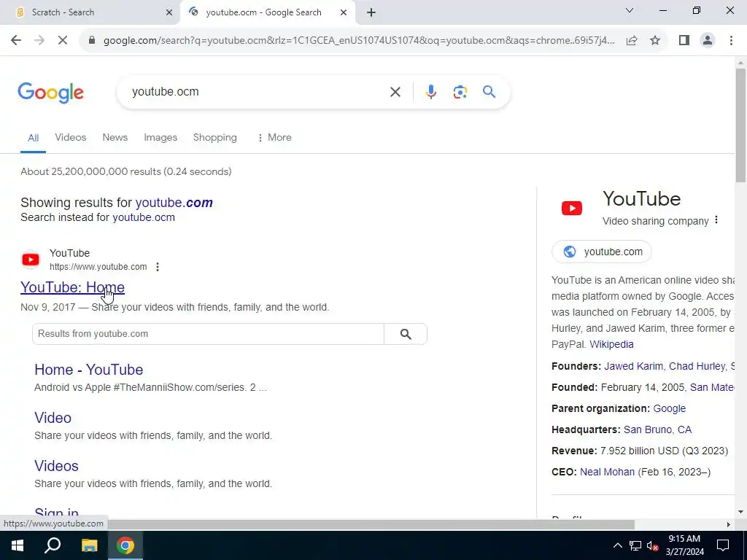
Task: Open the taskbar clock and date
Action: coord(684,545)
